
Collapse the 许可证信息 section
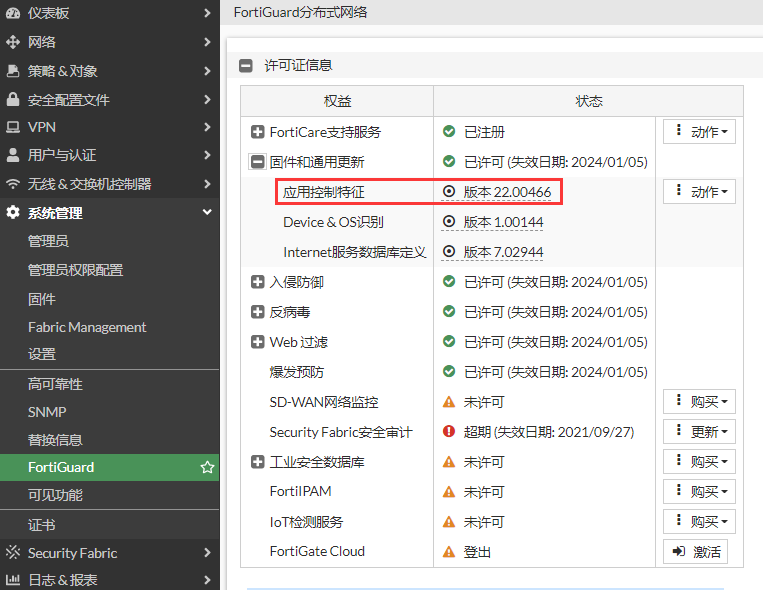[x=246, y=65]
